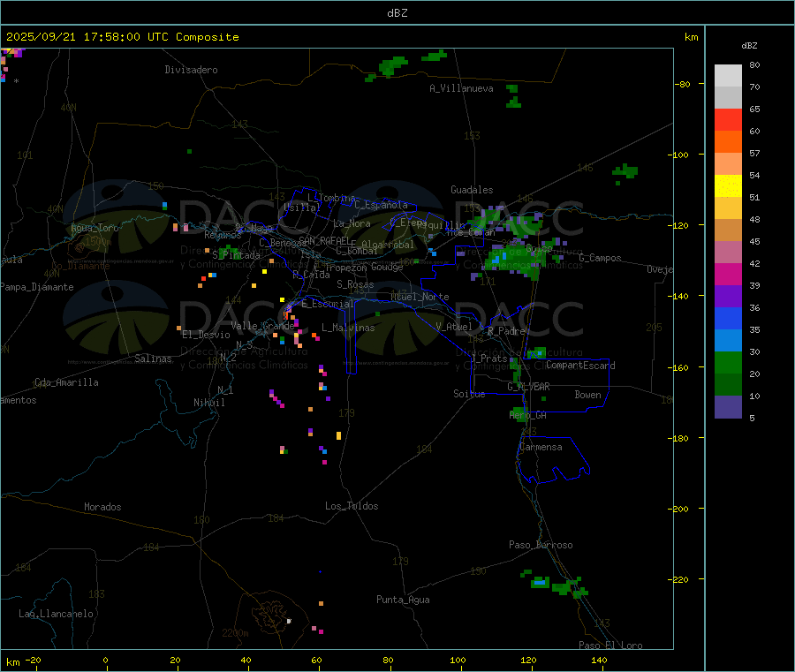This screenshot has width=795, height=672.
Task: Click the yellow echo pixel south of L_Malvinas
Action: click(338, 435)
